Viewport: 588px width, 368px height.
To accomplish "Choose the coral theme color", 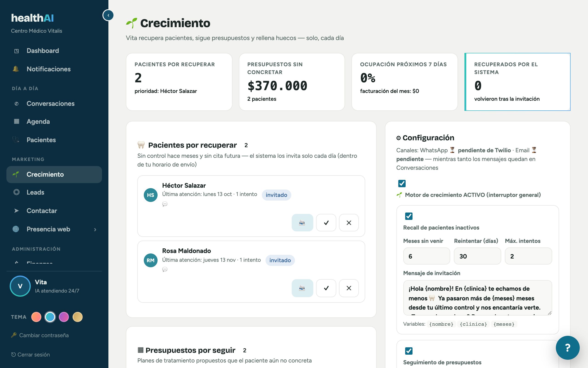I will click(x=36, y=317).
